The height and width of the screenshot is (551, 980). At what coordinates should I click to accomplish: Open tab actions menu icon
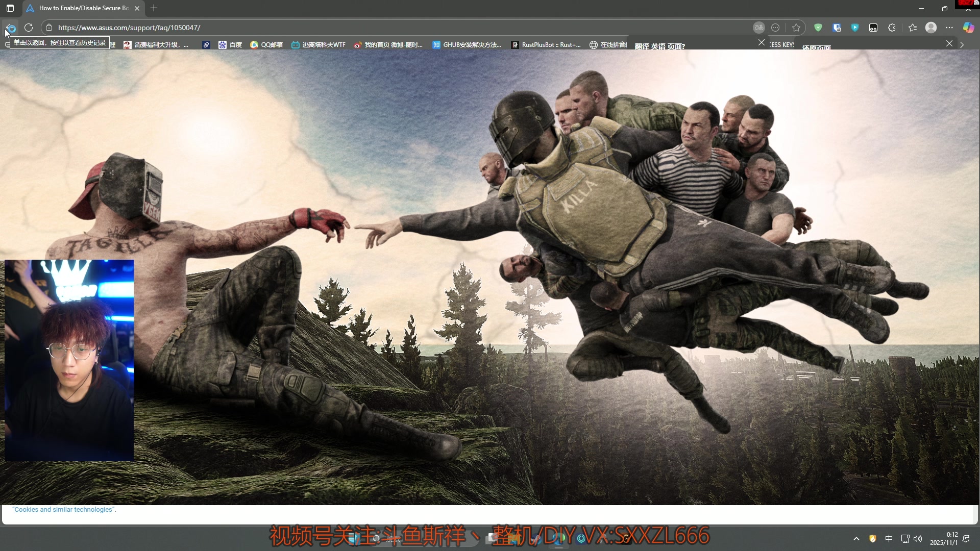coord(10,8)
